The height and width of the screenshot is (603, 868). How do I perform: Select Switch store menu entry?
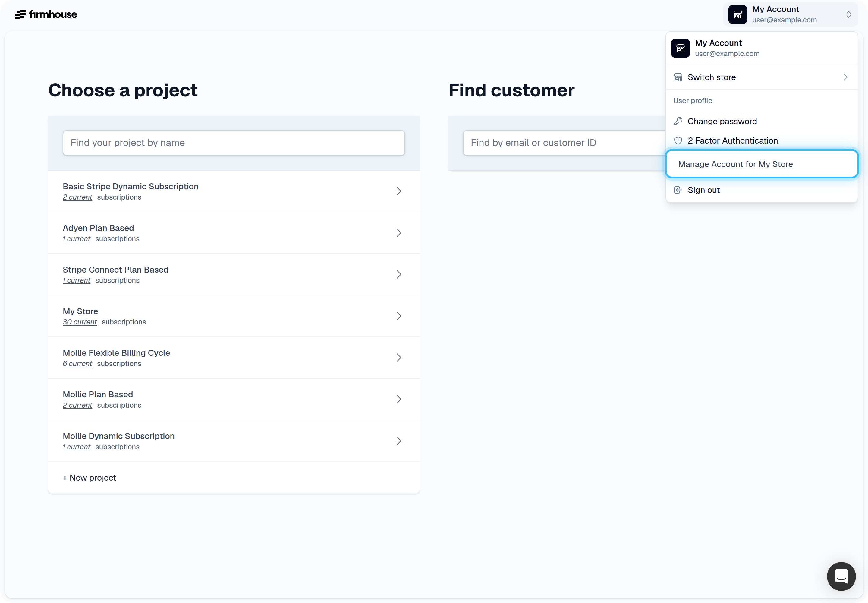coord(762,77)
